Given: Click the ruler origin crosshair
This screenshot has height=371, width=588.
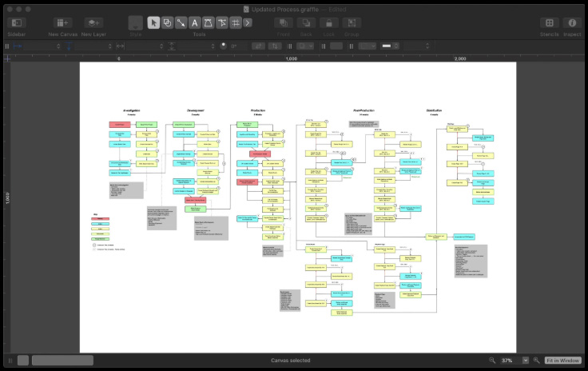Looking at the screenshot, I should coord(7,58).
